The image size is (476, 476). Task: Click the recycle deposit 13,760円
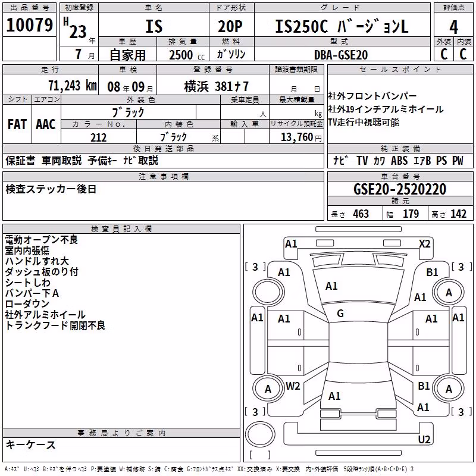pyautogui.click(x=301, y=137)
